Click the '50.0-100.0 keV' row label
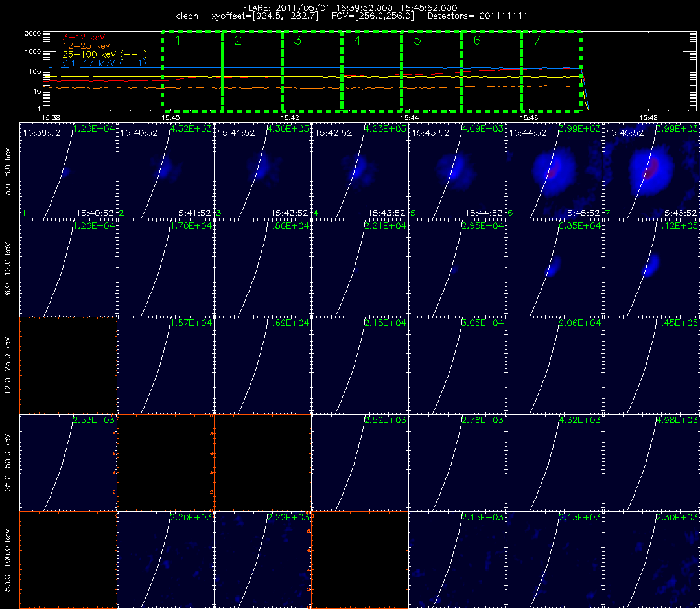 click(8, 560)
